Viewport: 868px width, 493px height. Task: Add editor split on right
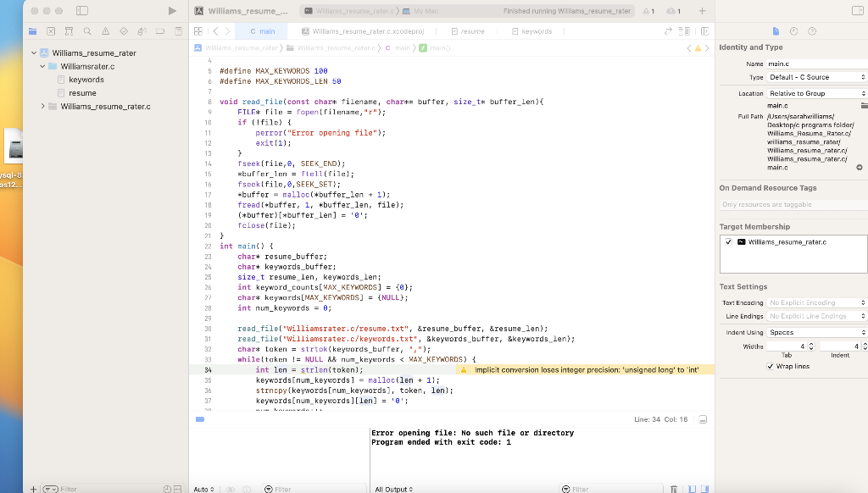[x=704, y=31]
